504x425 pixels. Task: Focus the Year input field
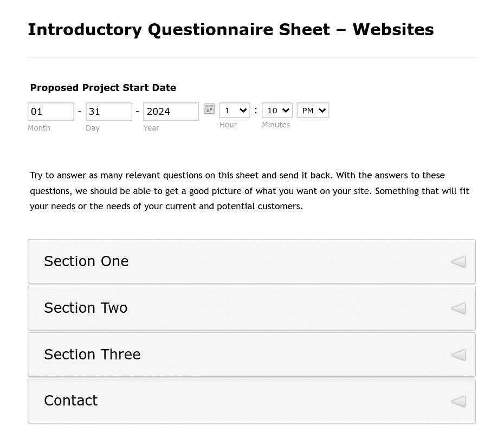click(171, 112)
